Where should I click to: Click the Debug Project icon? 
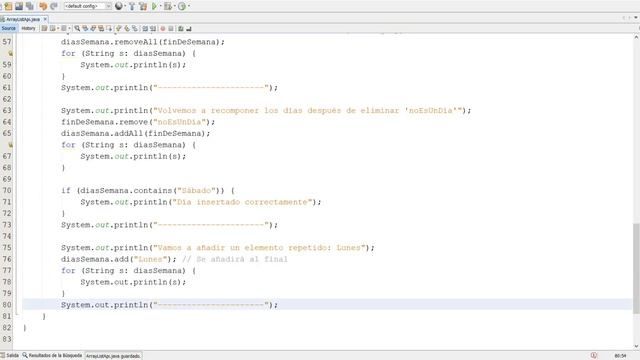tap(168, 6)
